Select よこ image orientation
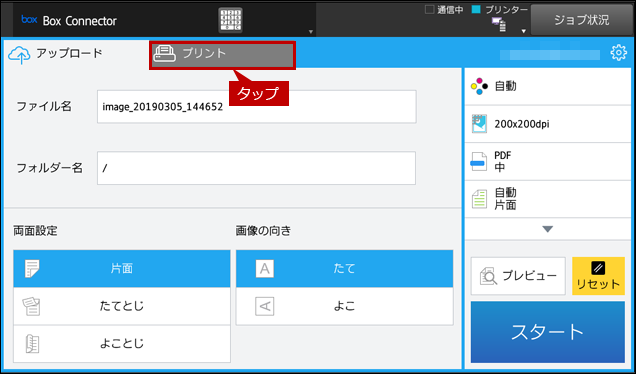This screenshot has width=636, height=374. pyautogui.click(x=344, y=306)
